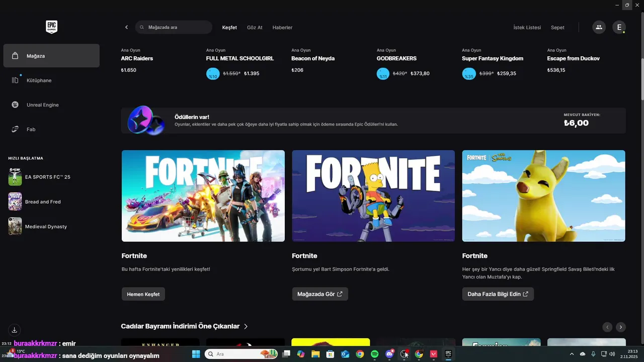
Task: Open the yellow dog Fortnite thumbnail
Action: coord(544,196)
